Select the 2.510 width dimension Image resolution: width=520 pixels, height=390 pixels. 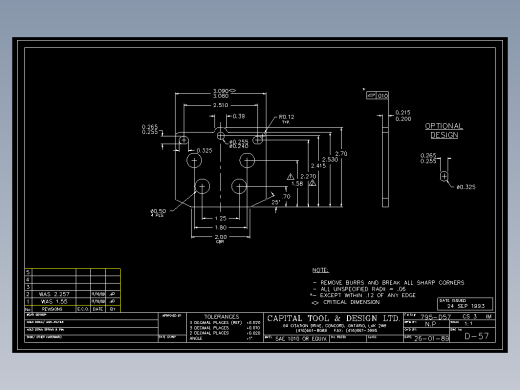(x=220, y=105)
